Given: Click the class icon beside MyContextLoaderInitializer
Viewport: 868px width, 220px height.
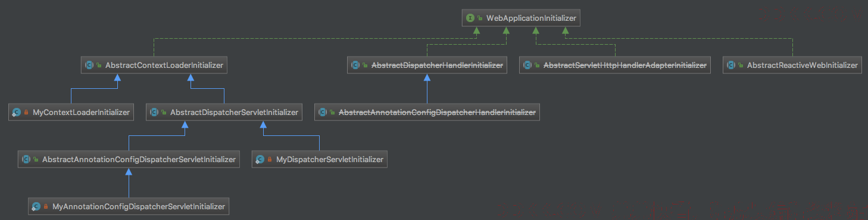Looking at the screenshot, I should coord(17,112).
